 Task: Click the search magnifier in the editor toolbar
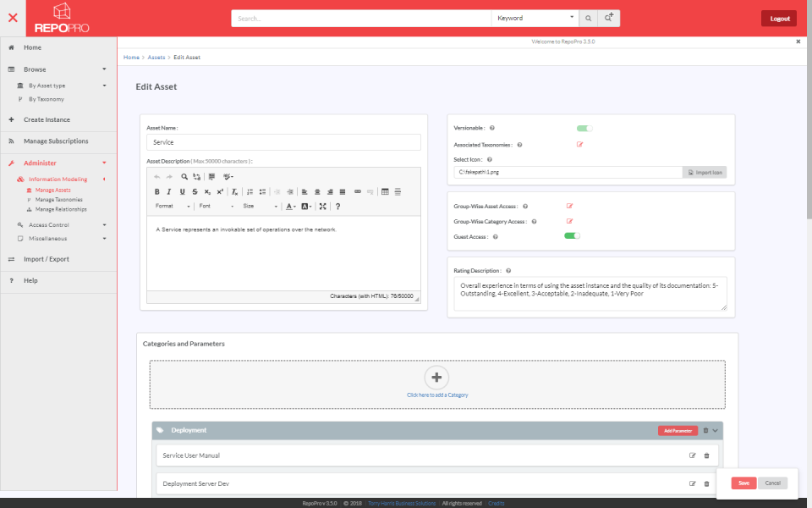[183, 177]
